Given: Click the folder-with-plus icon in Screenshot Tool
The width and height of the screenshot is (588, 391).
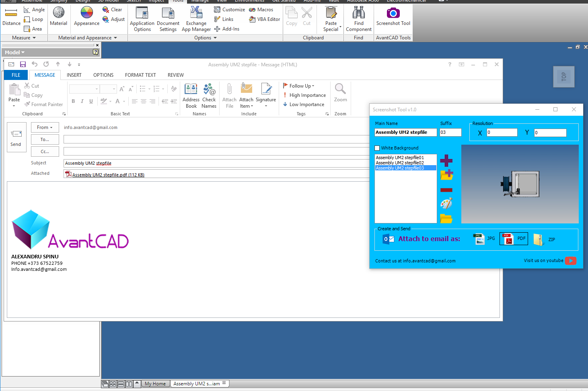Looking at the screenshot, I should click(x=446, y=175).
